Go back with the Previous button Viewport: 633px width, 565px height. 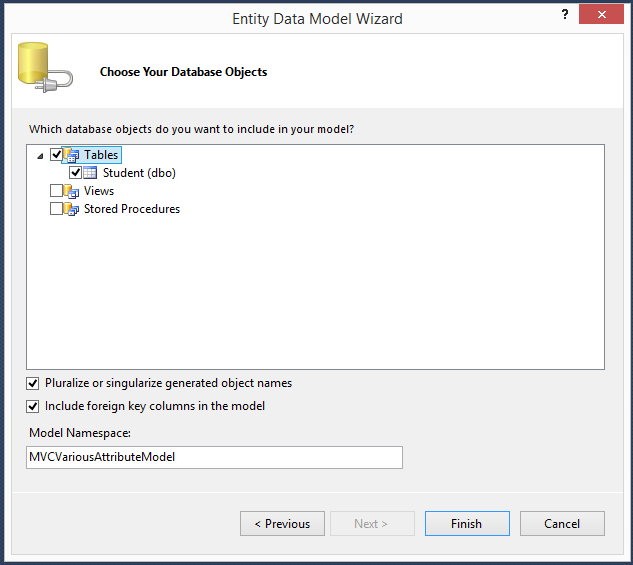[x=282, y=523]
